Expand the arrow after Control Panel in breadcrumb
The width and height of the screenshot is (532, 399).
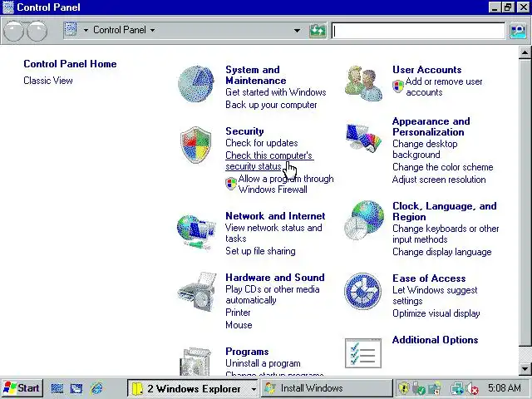click(x=153, y=30)
